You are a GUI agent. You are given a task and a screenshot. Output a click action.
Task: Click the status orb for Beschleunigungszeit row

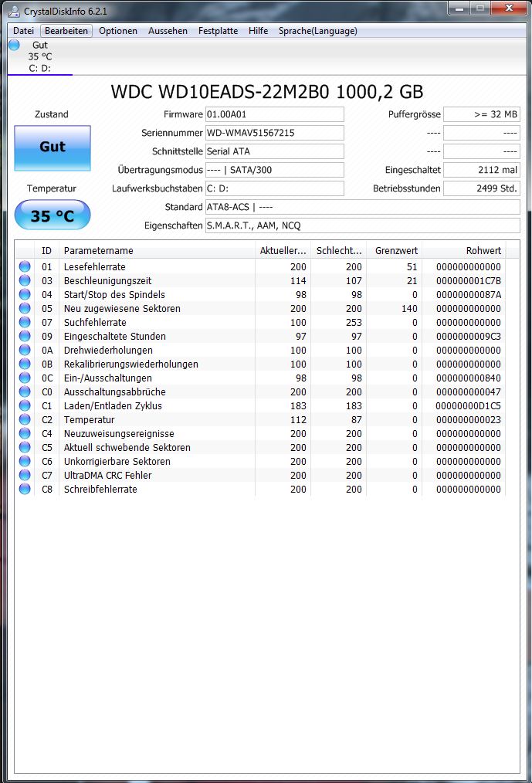click(x=25, y=280)
